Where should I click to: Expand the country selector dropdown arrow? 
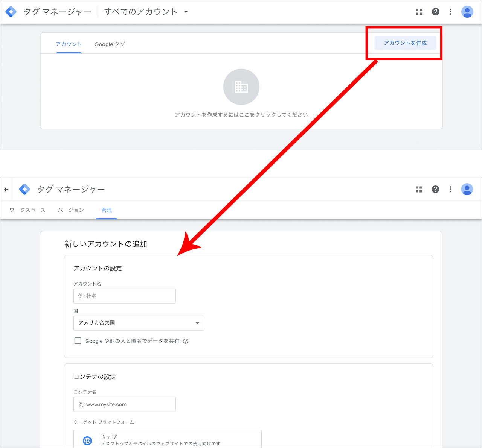[197, 323]
